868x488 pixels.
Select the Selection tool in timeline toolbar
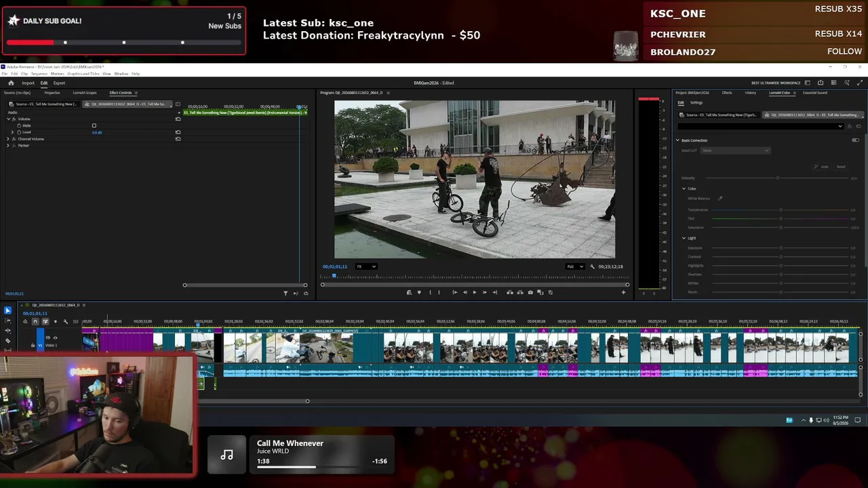click(x=7, y=310)
